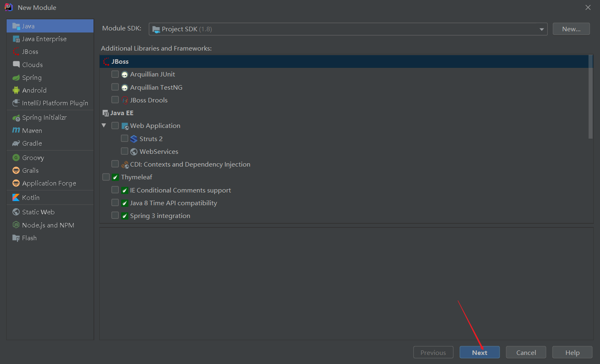Tick the Thymeleaf checkbox
The height and width of the screenshot is (364, 600).
click(x=106, y=177)
